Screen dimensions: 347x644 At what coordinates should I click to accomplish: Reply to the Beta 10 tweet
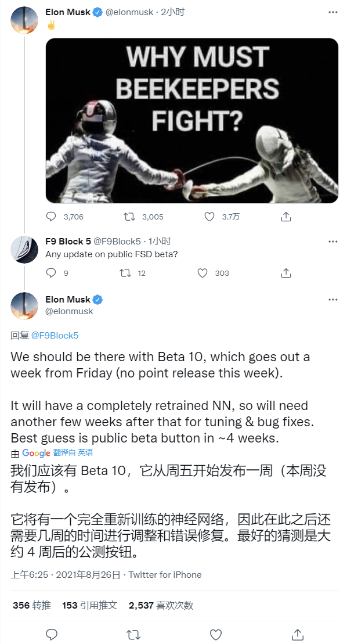[52, 635]
